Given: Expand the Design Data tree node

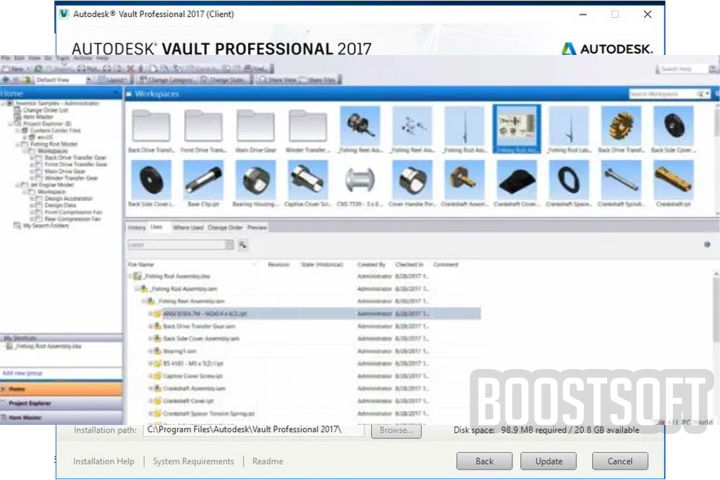Looking at the screenshot, I should [x=32, y=205].
